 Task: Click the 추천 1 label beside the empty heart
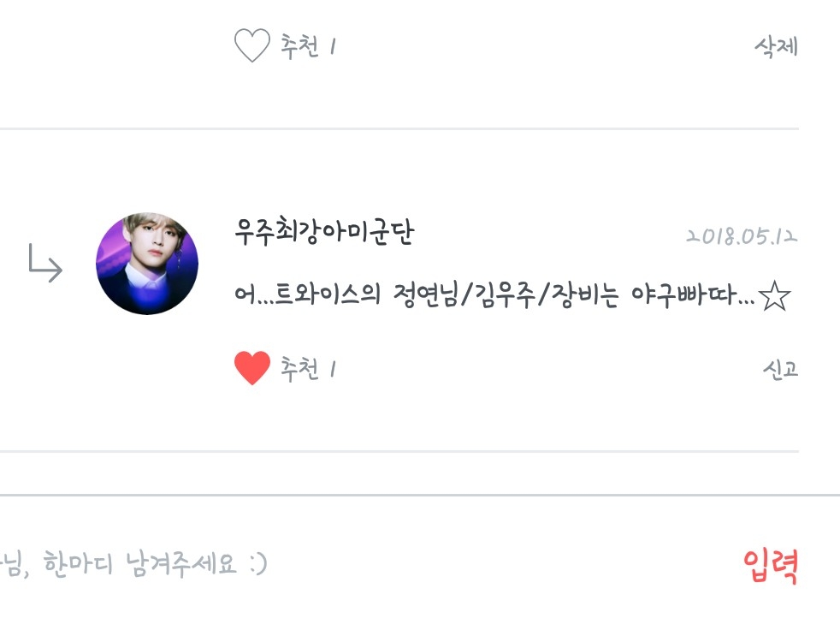tap(308, 46)
